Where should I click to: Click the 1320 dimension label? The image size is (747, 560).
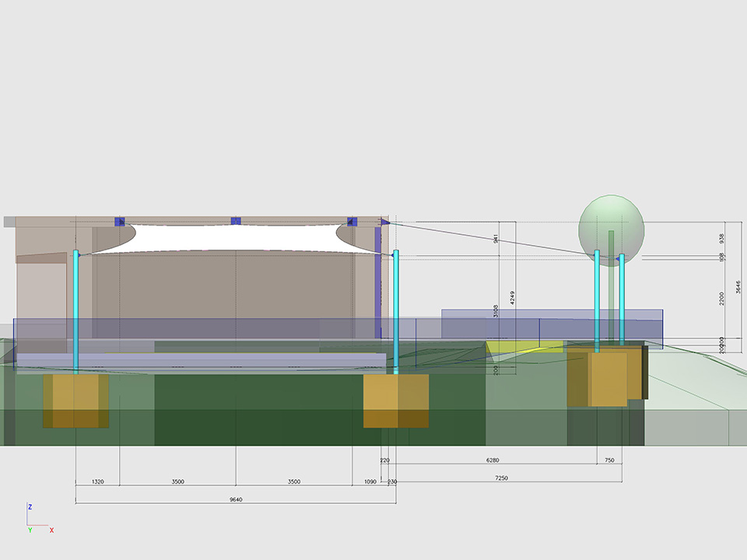click(97, 481)
